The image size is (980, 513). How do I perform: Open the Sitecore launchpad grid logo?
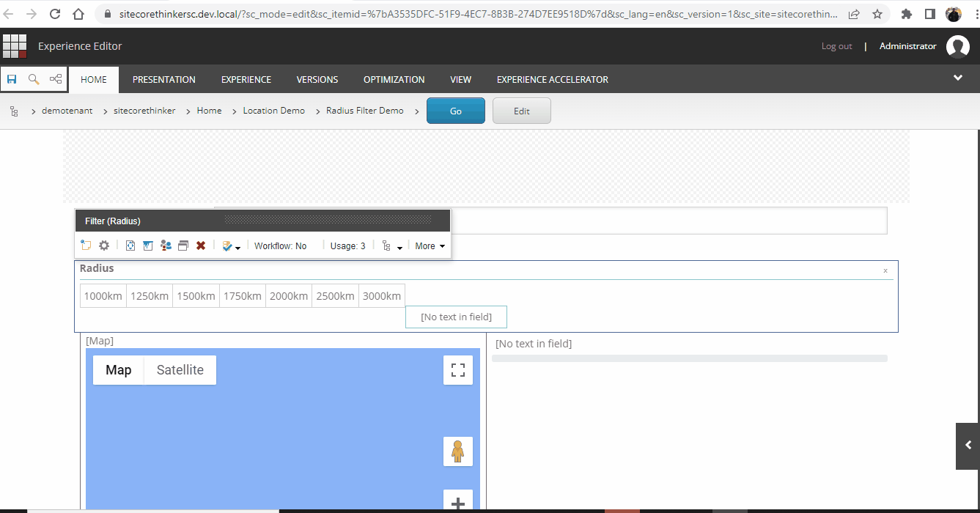(15, 46)
